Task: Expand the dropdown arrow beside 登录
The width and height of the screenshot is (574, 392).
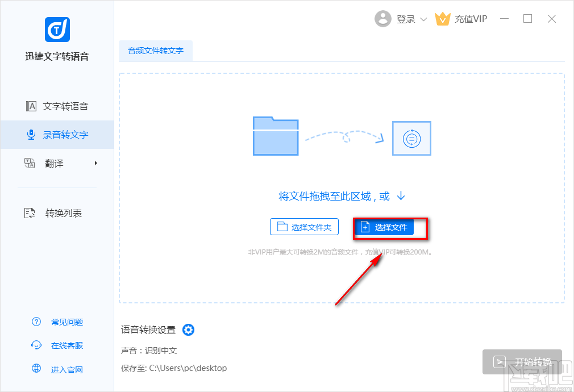Action: pos(423,19)
